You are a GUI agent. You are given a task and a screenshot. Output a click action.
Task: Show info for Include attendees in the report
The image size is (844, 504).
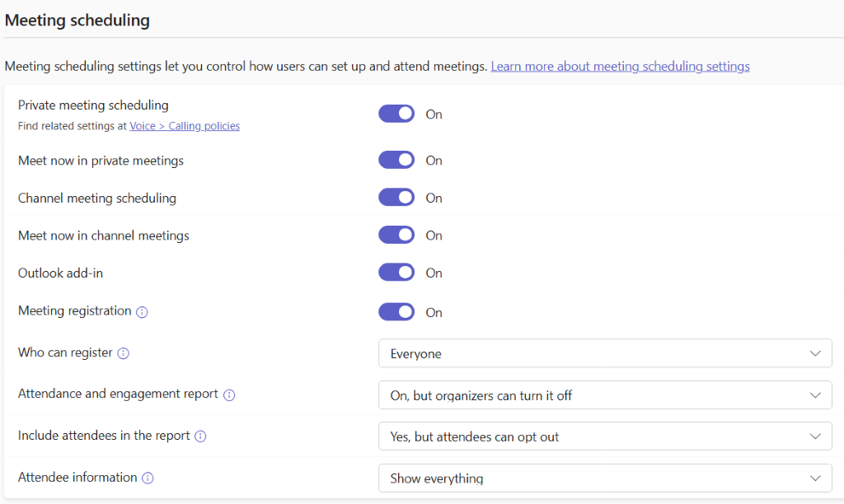click(200, 436)
